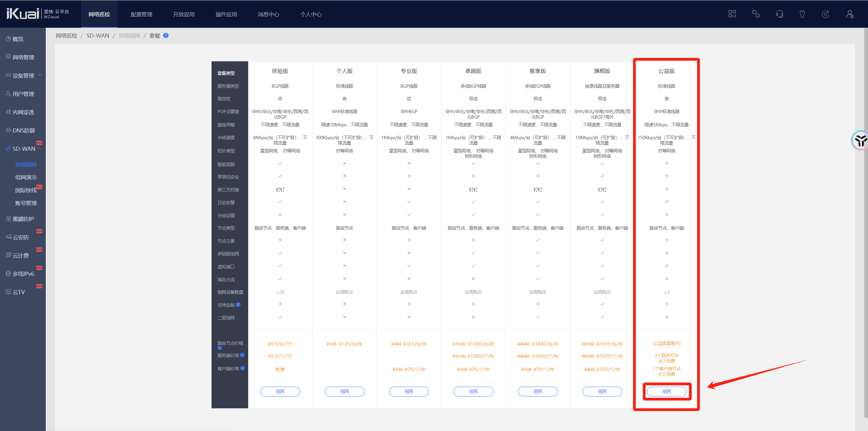
Task: Open the 配置管理 top tab
Action: coord(141,14)
